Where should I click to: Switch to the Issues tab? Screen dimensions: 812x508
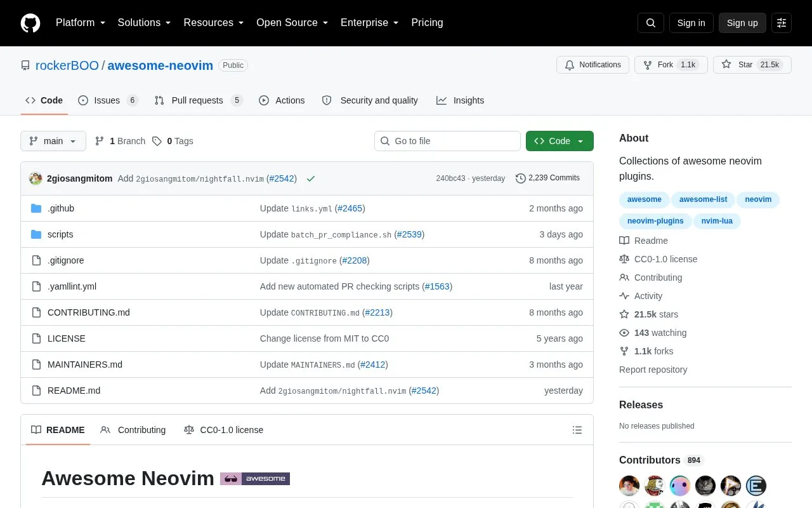108,100
